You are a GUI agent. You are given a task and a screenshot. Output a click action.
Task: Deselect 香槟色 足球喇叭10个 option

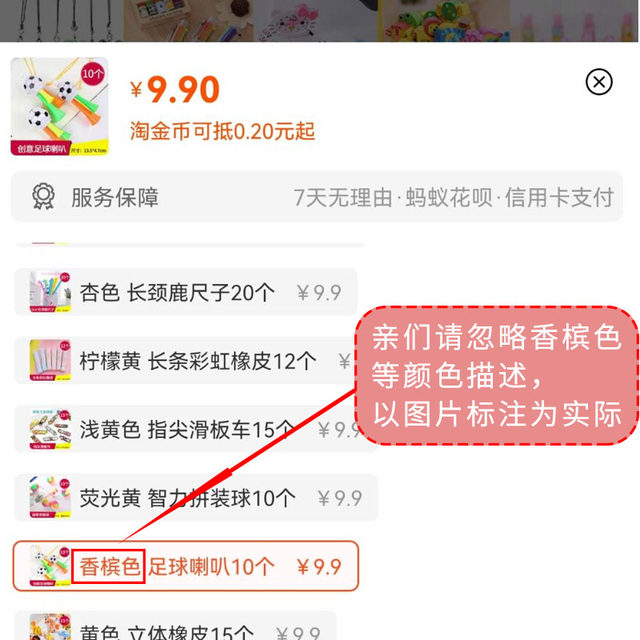[186, 566]
